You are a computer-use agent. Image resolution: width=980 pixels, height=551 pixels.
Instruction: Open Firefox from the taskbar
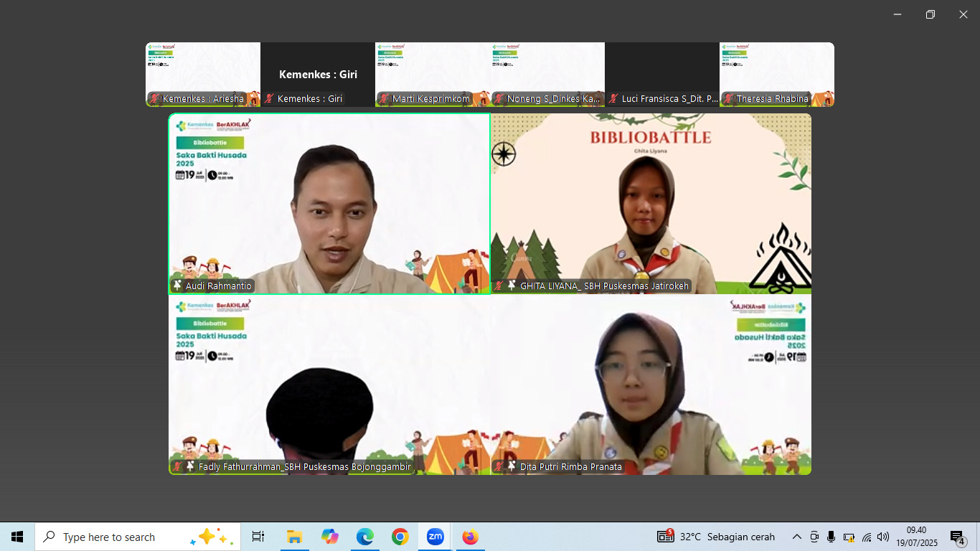click(470, 537)
